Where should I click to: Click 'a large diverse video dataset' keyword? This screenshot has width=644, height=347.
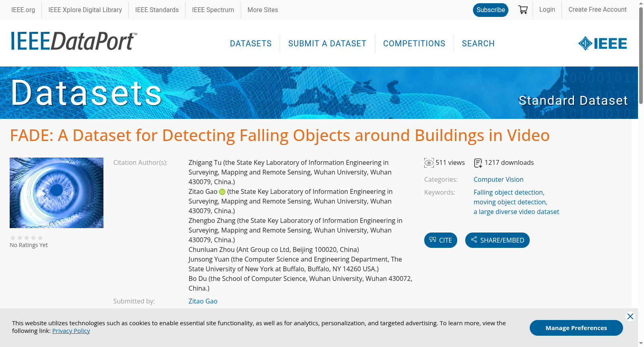(516, 212)
